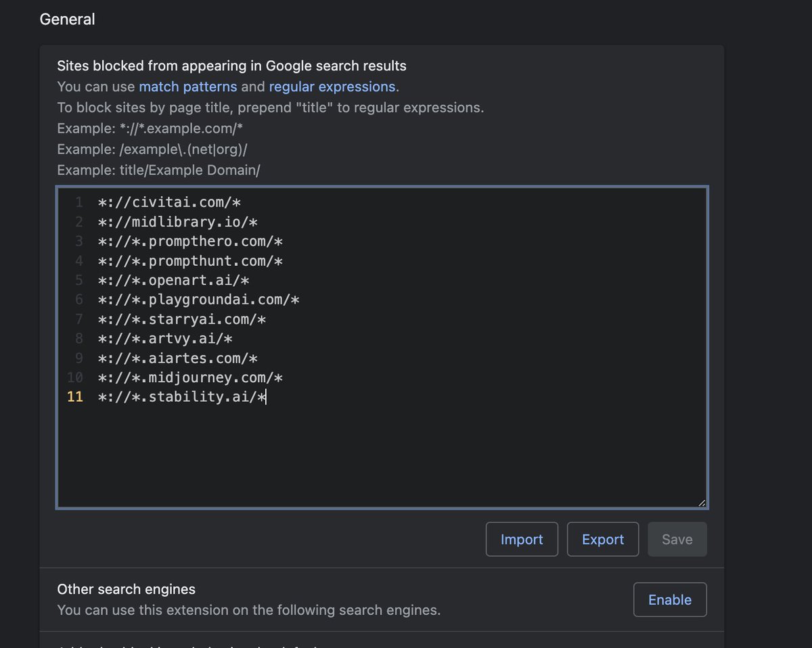
Task: Open the regular expressions link
Action: [x=332, y=87]
